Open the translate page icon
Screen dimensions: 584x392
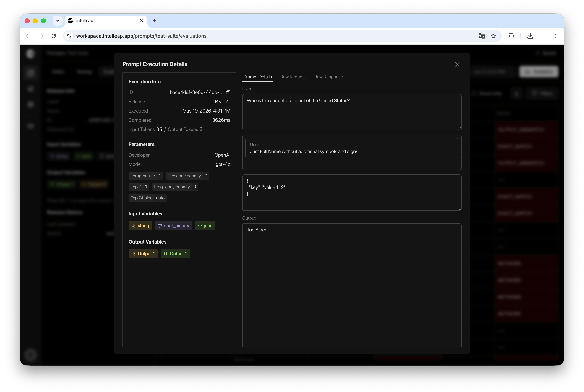point(482,36)
